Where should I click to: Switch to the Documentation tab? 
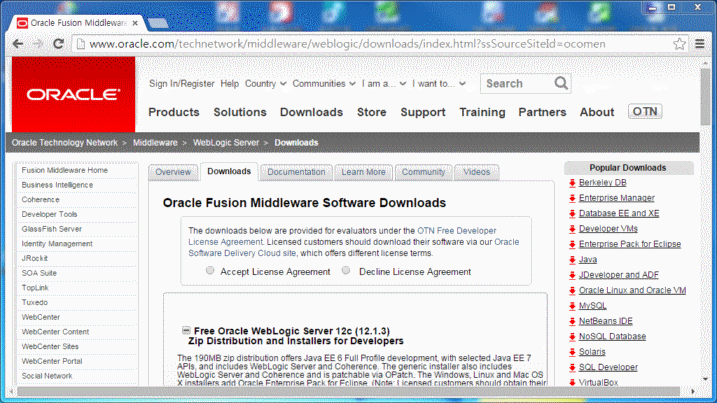[x=296, y=172]
